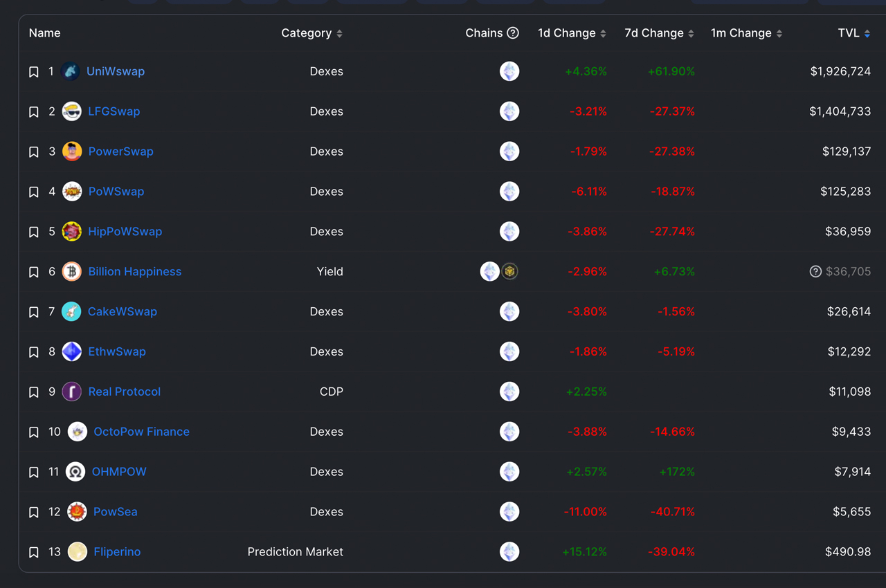886x588 pixels.
Task: Select the chain icon on the UniWswap row
Action: pyautogui.click(x=509, y=71)
